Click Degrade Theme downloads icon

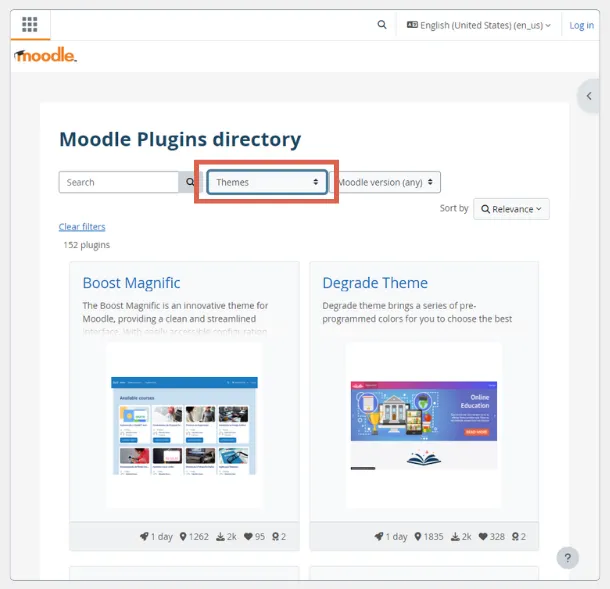[455, 537]
